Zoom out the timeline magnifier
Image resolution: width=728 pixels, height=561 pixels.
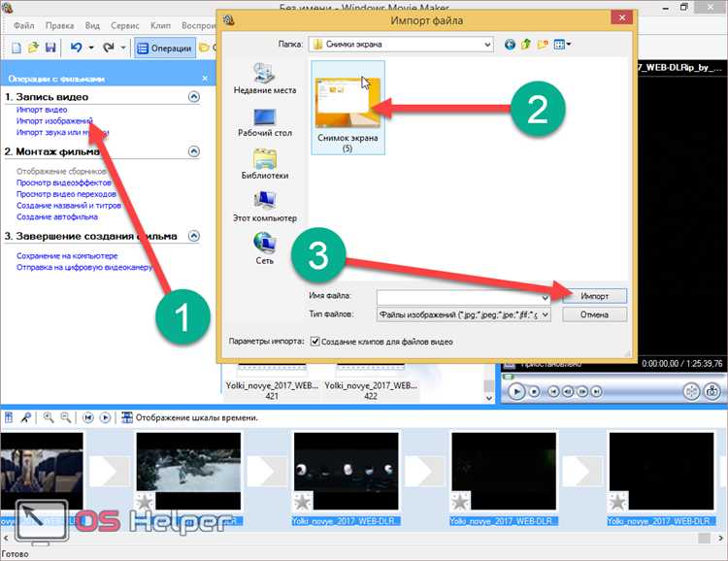tap(66, 417)
